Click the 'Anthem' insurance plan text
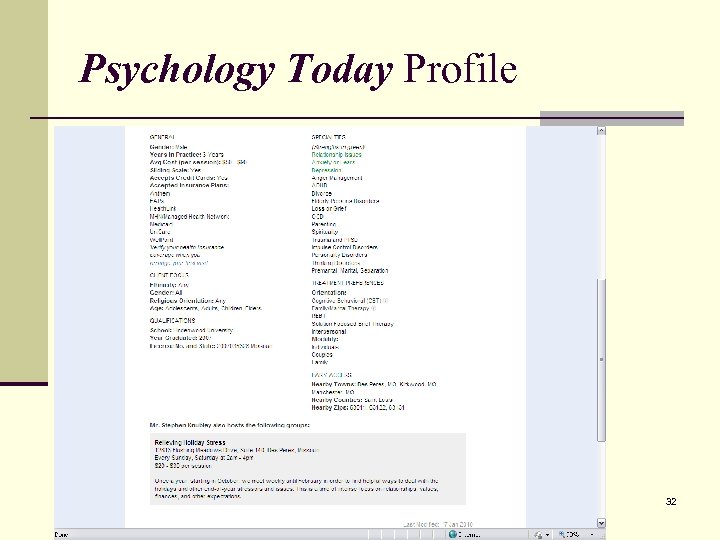This screenshot has height=540, width=720. 160,193
